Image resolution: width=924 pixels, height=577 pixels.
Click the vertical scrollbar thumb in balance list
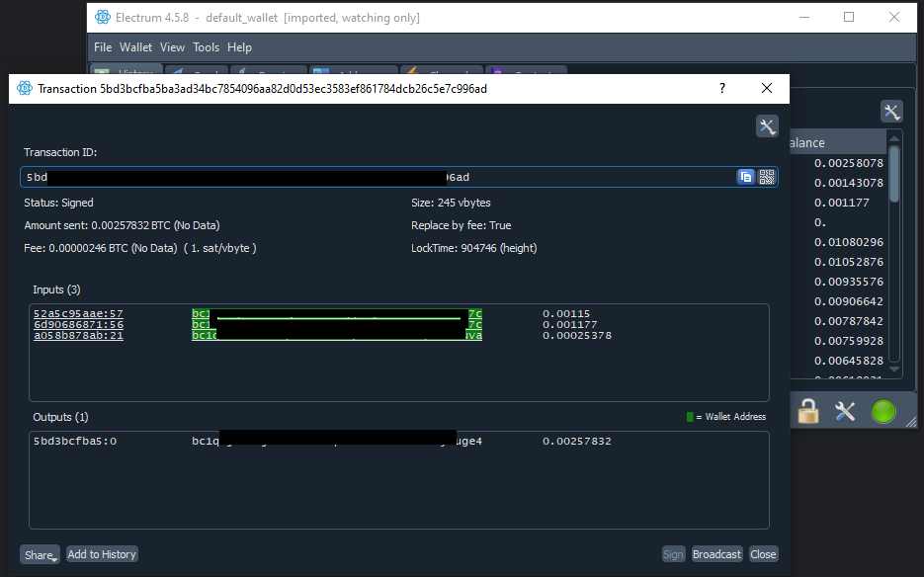click(894, 174)
